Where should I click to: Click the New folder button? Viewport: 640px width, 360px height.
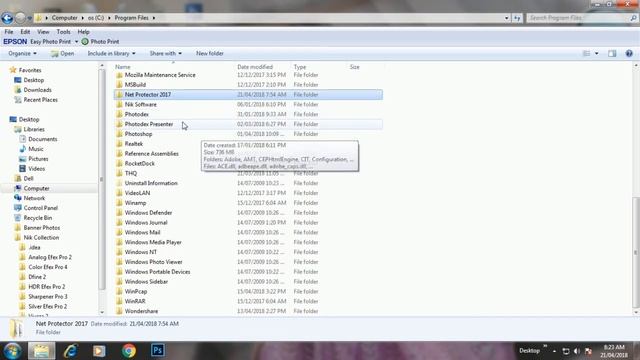(x=209, y=53)
